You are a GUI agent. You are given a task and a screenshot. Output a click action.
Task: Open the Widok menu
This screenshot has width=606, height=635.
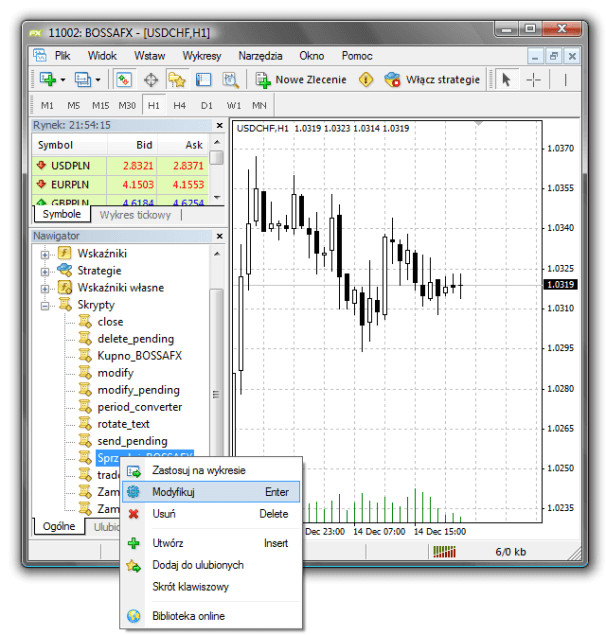click(x=102, y=56)
